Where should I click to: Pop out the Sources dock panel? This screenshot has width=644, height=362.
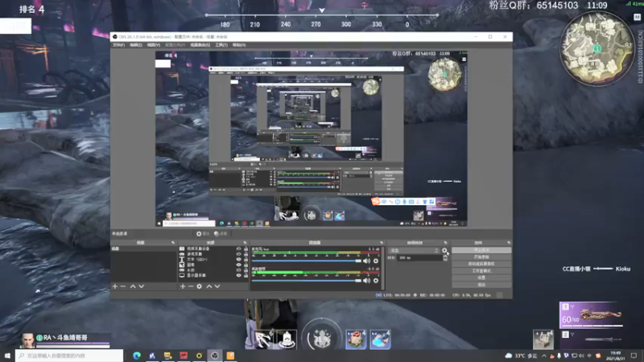[245, 243]
